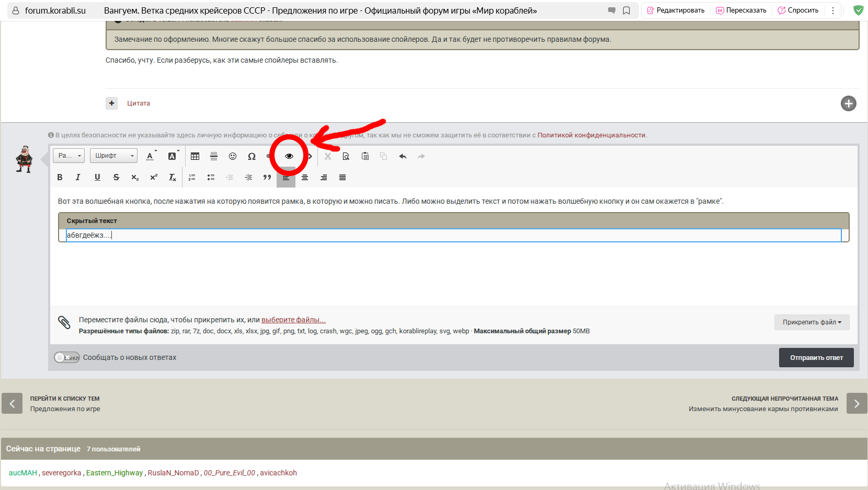The image size is (868, 490).
Task: Toggle bold formatting
Action: (60, 178)
